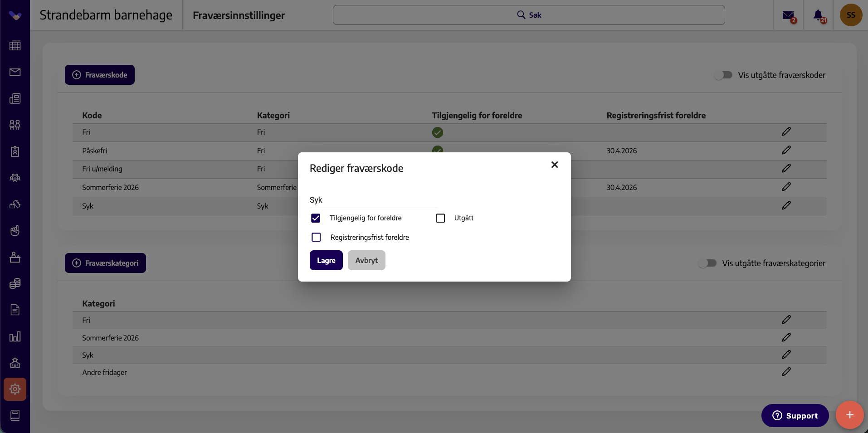
Task: Click the edit pencil for Andre fridager category
Action: click(786, 372)
